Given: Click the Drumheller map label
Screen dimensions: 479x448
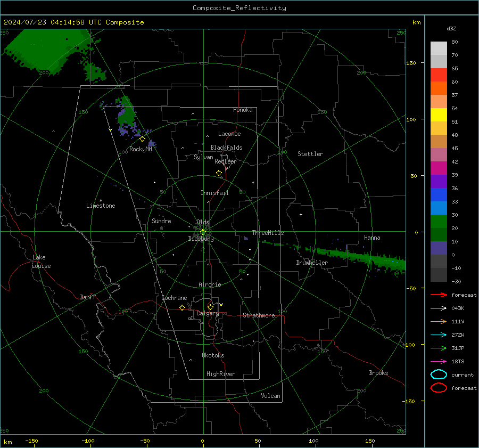Looking at the screenshot, I should [x=312, y=263].
